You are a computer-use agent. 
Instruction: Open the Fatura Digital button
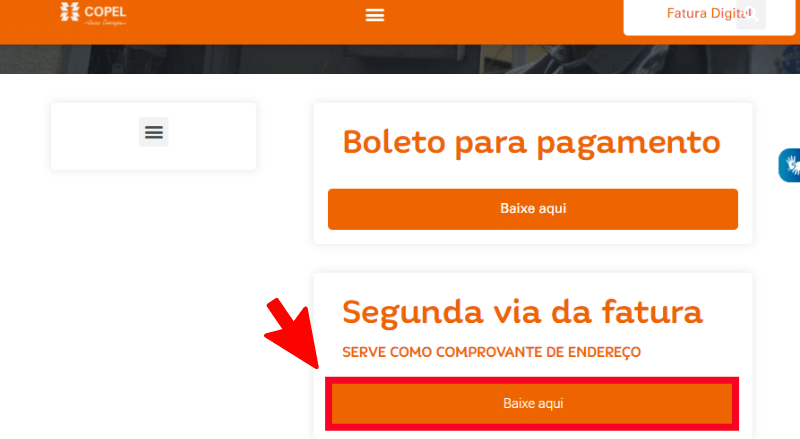coord(709,14)
